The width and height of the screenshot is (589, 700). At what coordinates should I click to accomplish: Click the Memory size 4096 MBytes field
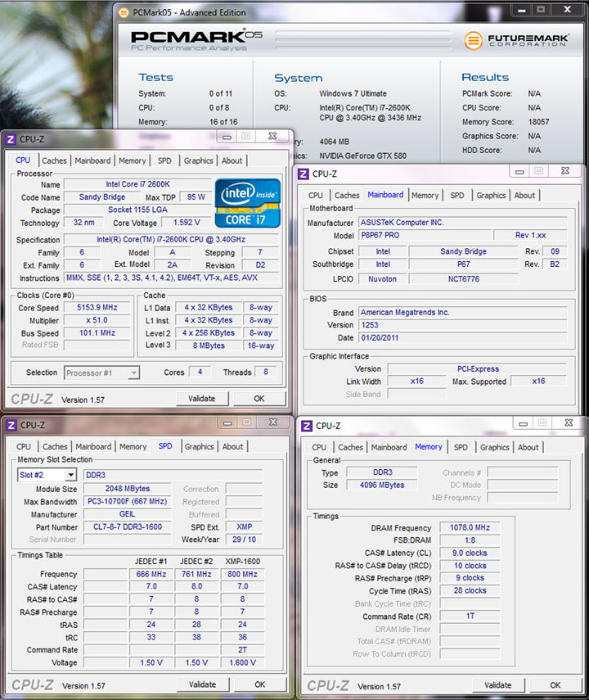click(382, 485)
